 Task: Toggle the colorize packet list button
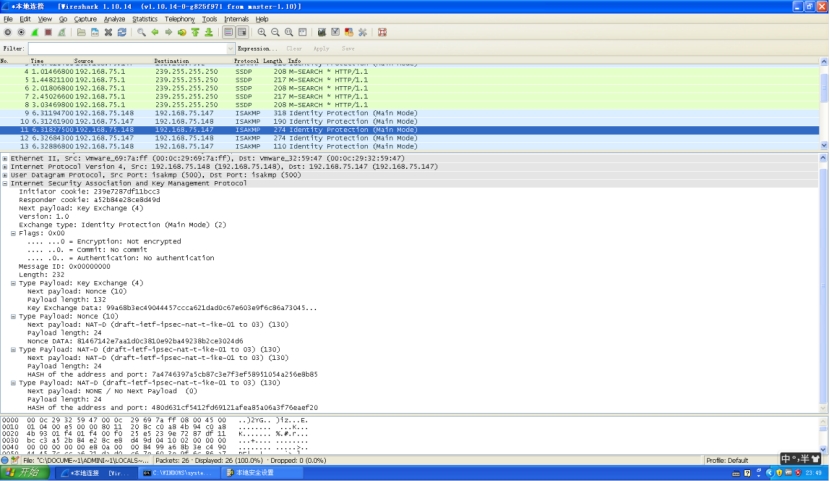(x=228, y=32)
